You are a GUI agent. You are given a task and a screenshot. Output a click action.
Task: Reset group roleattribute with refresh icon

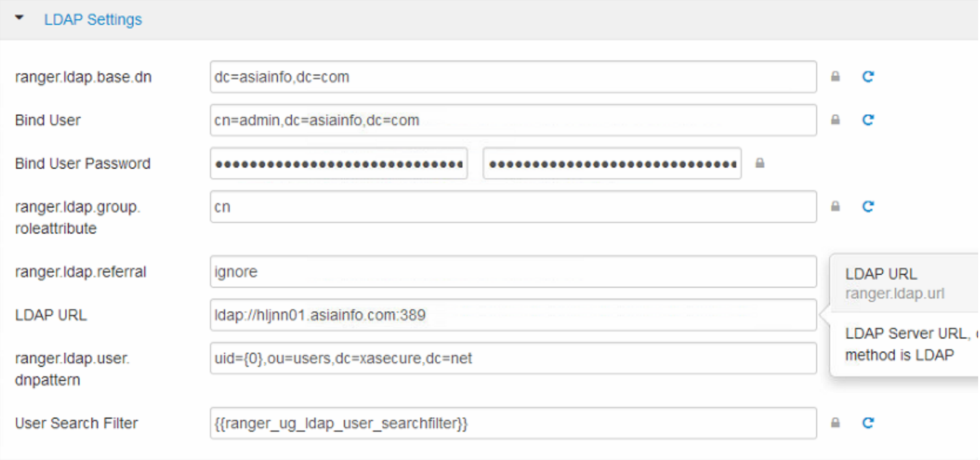click(868, 206)
